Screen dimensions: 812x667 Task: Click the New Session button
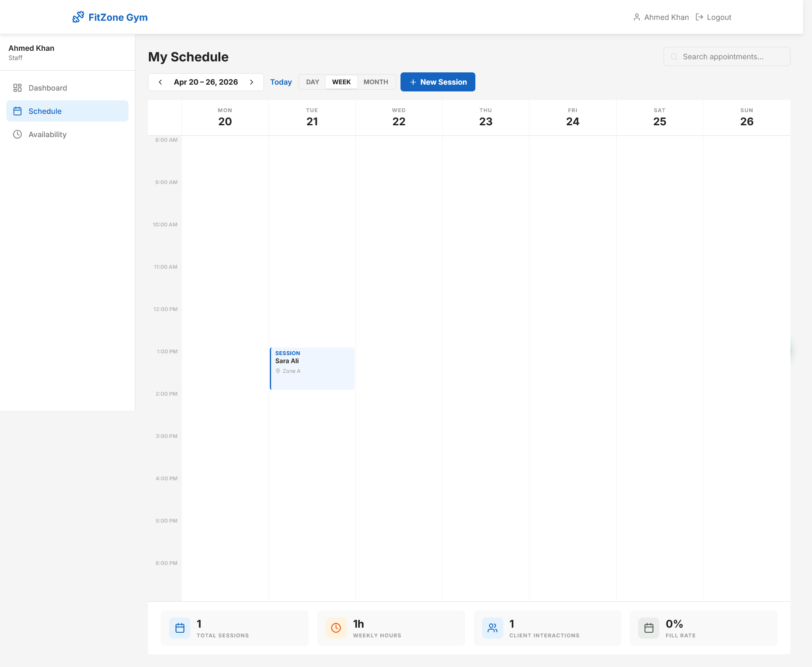point(437,82)
